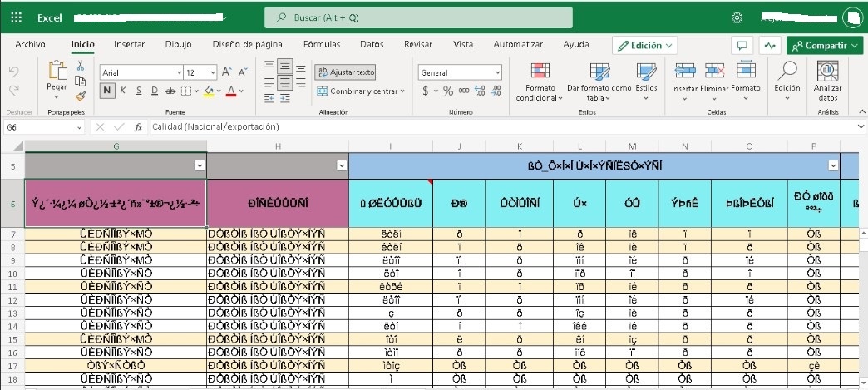The width and height of the screenshot is (868, 390).
Task: Open filter dropdown in column G header
Action: coord(200,165)
